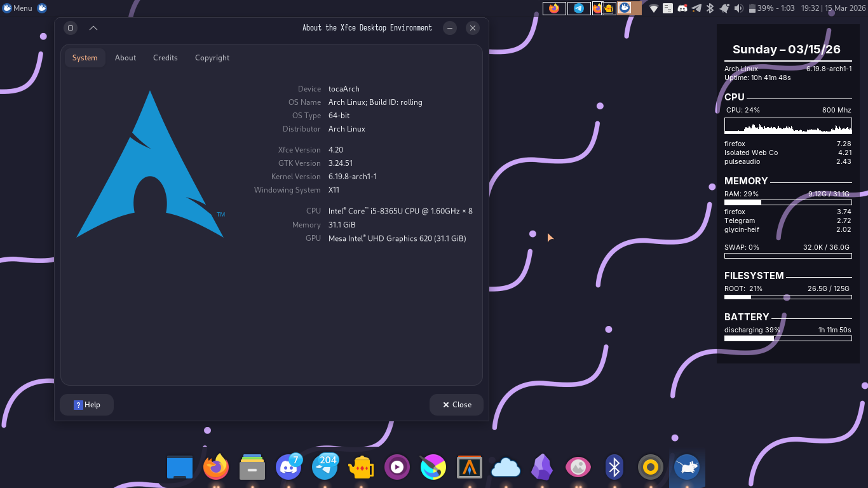Click the GTK Version value 3.24.51
868x488 pixels.
341,163
